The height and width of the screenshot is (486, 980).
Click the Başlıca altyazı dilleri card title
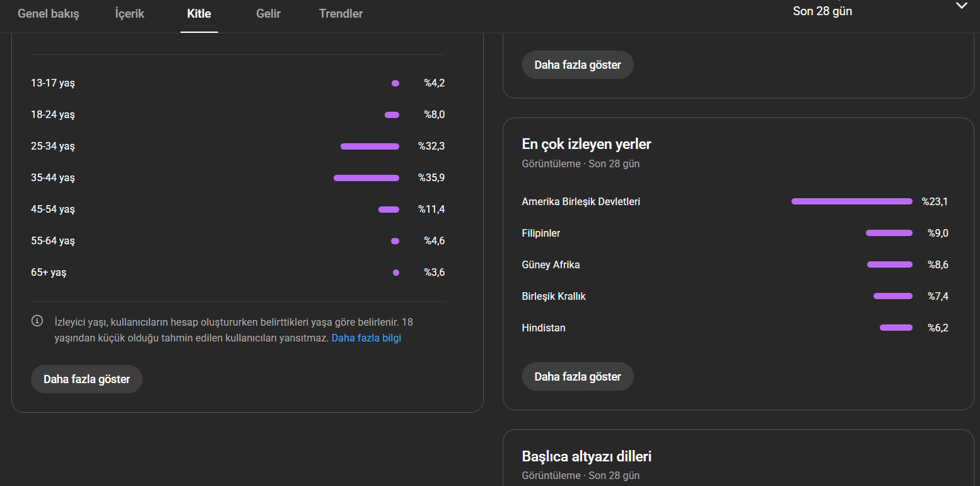pos(586,456)
